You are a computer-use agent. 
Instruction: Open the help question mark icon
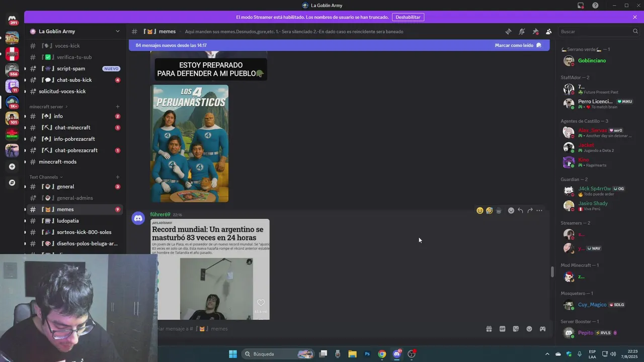coord(595,6)
